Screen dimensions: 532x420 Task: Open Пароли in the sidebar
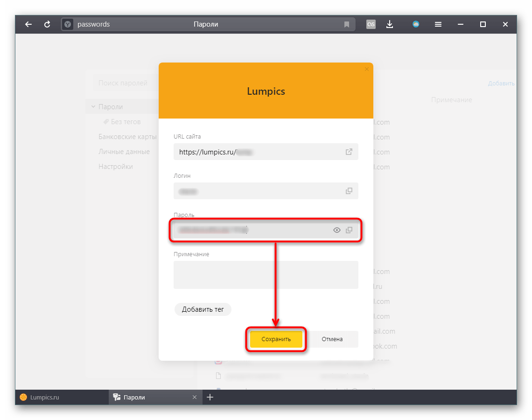pos(111,106)
